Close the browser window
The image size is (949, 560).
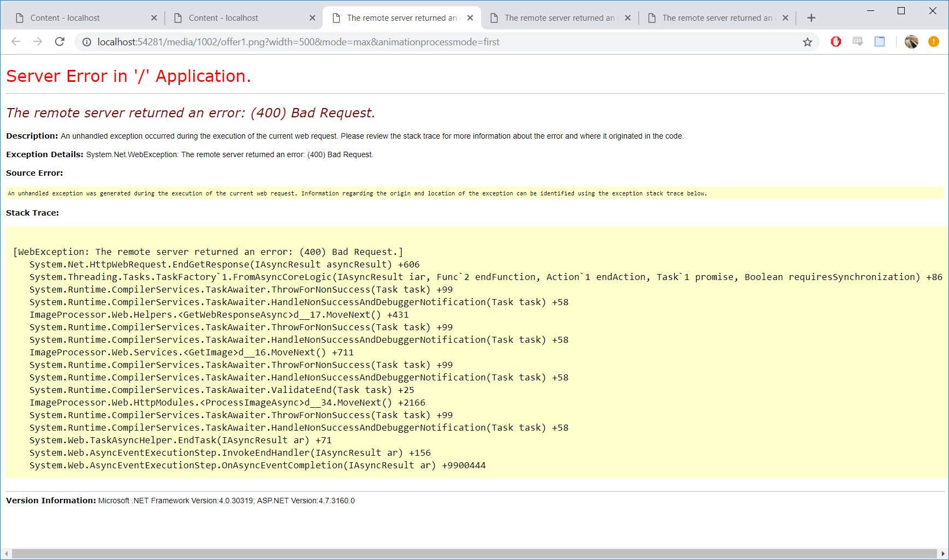933,10
